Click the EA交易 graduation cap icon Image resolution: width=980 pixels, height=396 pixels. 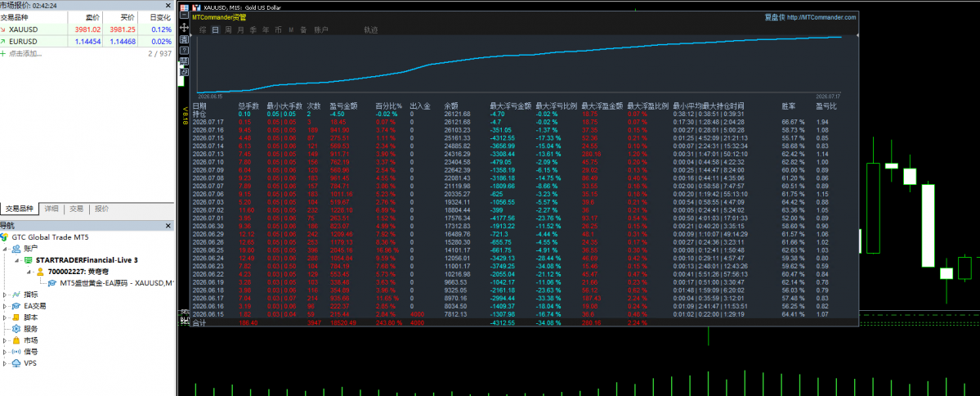[x=16, y=306]
